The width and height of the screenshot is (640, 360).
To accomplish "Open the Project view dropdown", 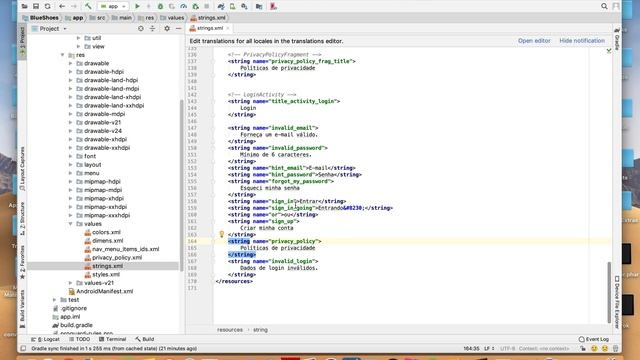I will (x=49, y=29).
